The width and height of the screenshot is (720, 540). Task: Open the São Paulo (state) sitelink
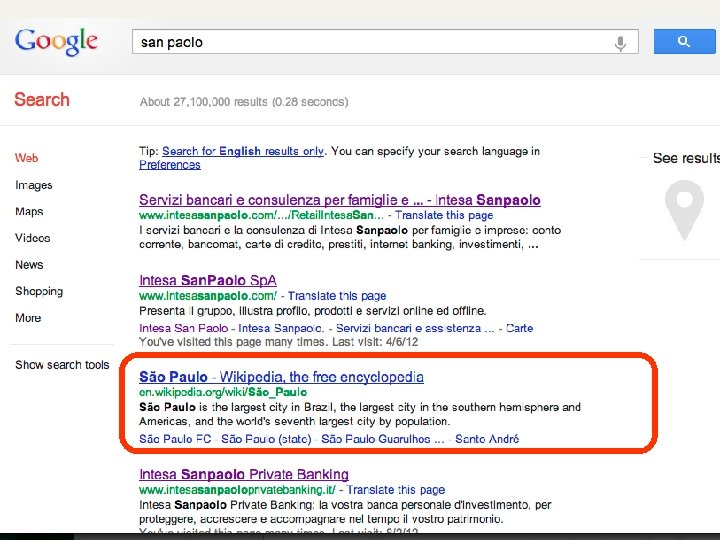pos(266,439)
